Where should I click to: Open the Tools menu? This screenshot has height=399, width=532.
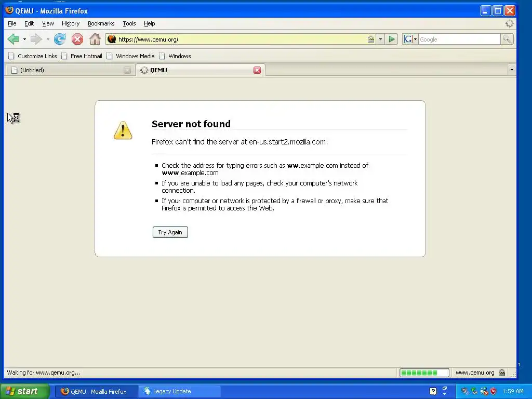coord(129,23)
